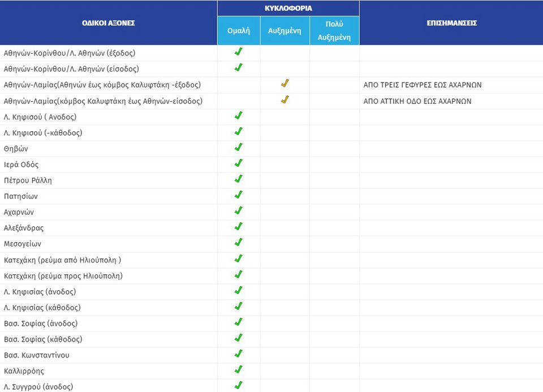
Task: Select the Αχαρνών road name cell
Action: [x=109, y=212]
